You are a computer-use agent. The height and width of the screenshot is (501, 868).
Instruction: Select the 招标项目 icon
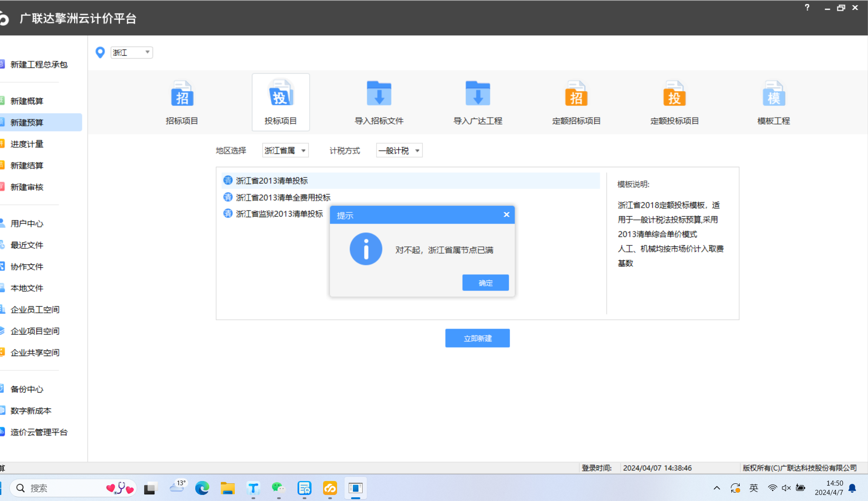[x=182, y=94]
